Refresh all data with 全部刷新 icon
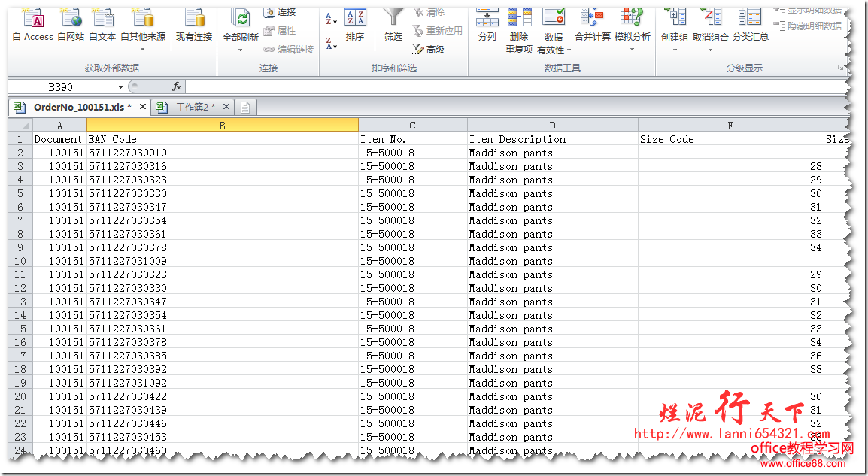Image resolution: width=868 pixels, height=476 pixels. point(241,19)
